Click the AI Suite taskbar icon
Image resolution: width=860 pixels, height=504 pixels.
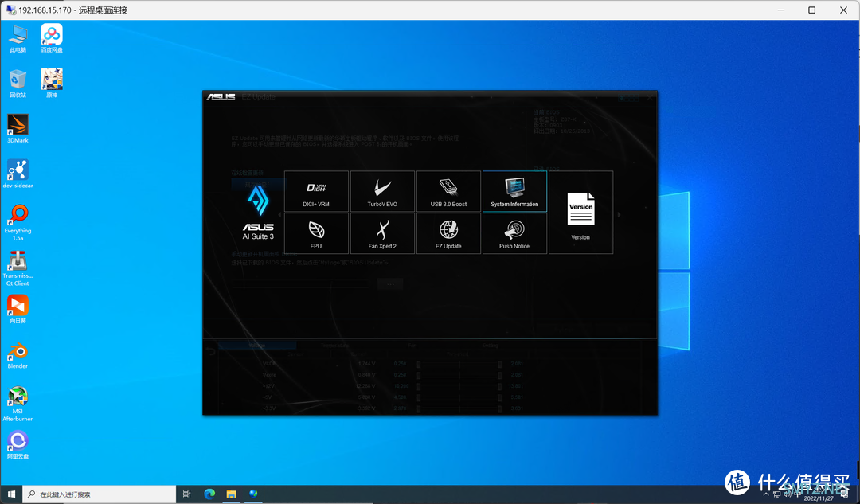[x=253, y=494]
